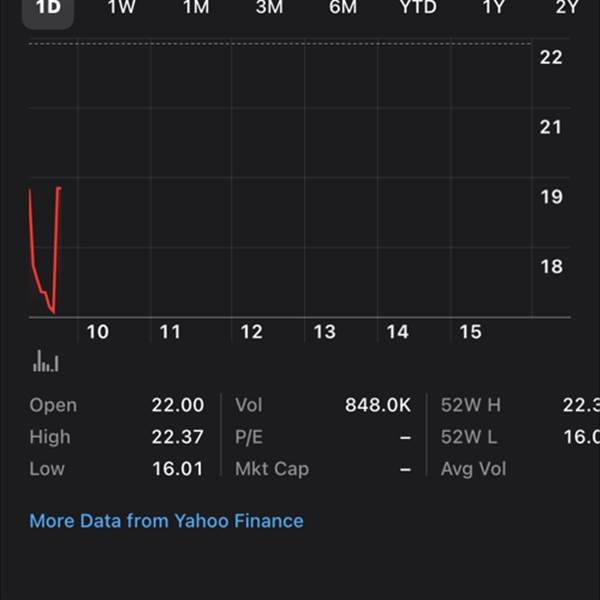Choose the 1M chart range
600x600 pixels.
coord(196,8)
